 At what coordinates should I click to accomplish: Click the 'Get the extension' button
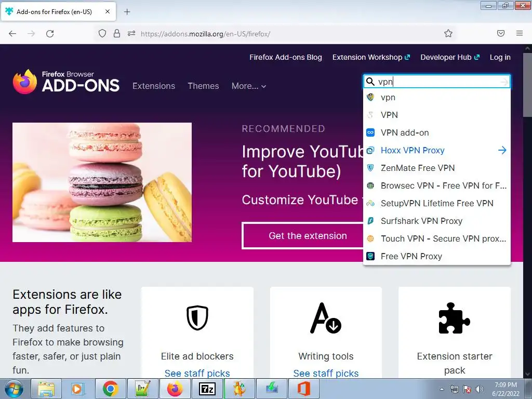(x=303, y=235)
